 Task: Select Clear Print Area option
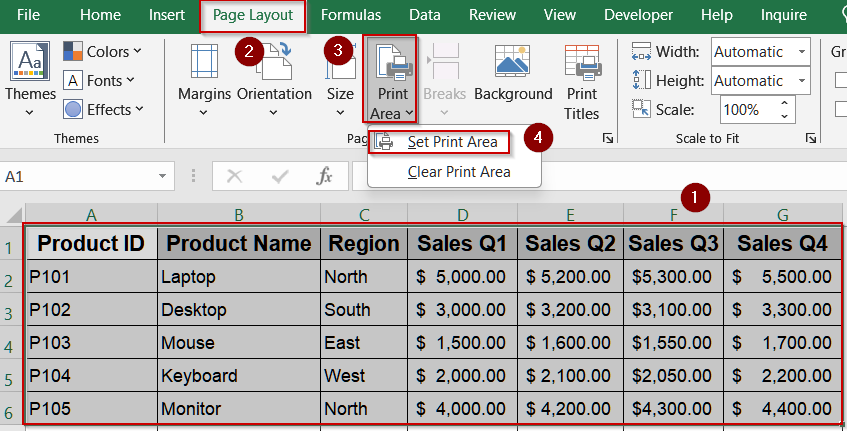tap(458, 172)
